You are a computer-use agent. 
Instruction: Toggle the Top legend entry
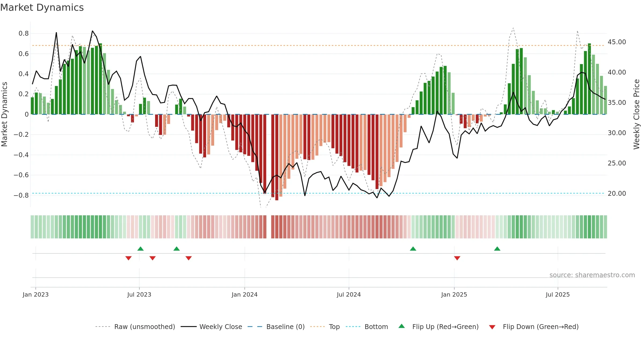point(325,327)
